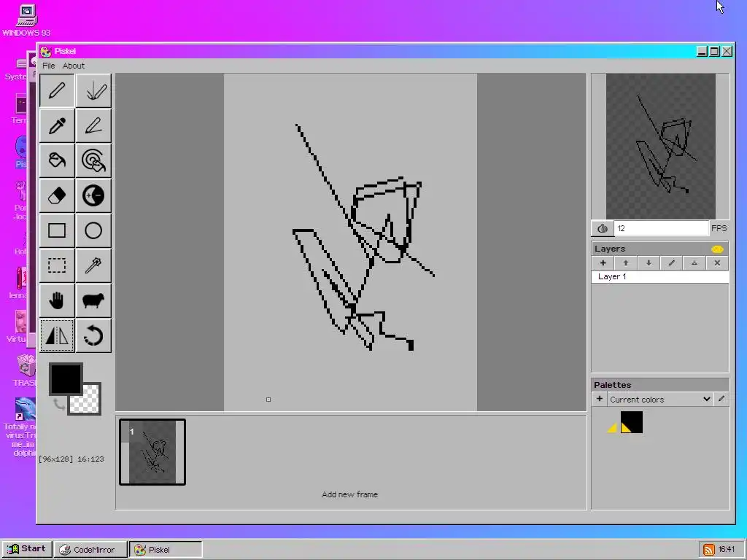Viewport: 747px width, 560px height.
Task: Click the Piskel taskbar button
Action: tap(166, 550)
